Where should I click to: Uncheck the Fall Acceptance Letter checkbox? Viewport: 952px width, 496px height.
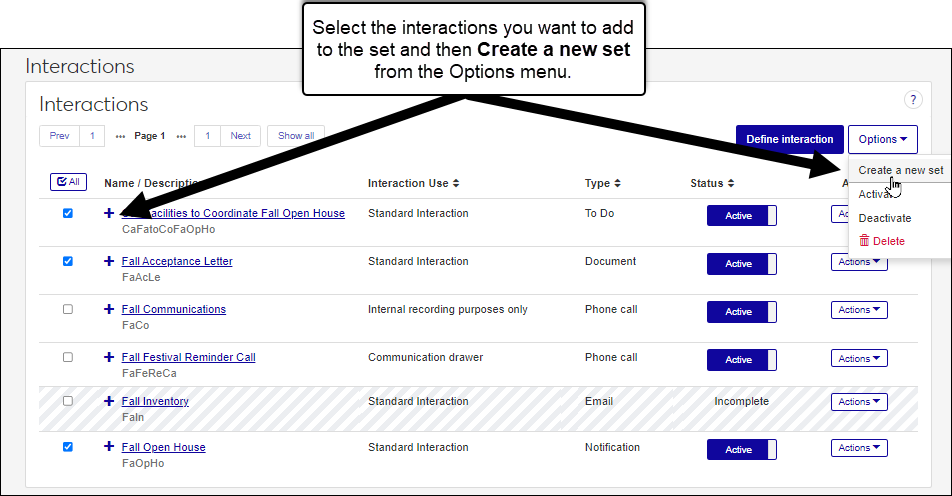pos(68,261)
